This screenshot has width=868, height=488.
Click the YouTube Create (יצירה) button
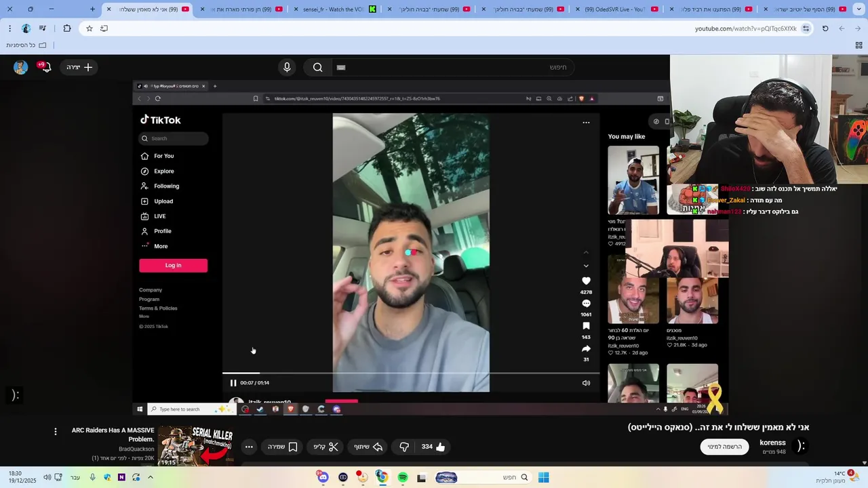[x=79, y=67]
